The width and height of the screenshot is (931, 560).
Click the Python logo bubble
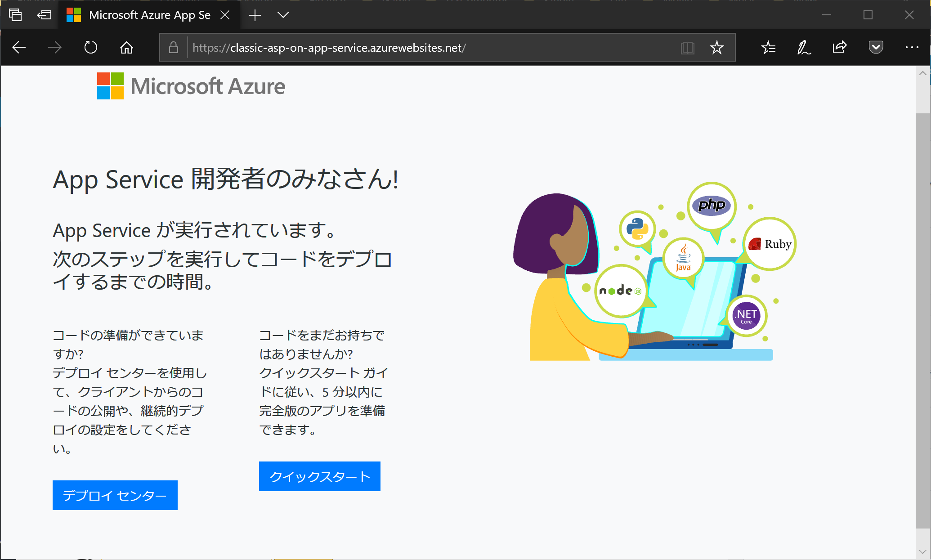click(x=637, y=228)
